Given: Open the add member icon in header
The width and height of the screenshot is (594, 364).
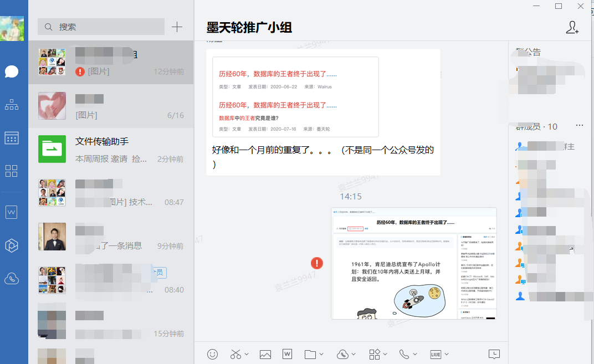Looking at the screenshot, I should click(572, 27).
